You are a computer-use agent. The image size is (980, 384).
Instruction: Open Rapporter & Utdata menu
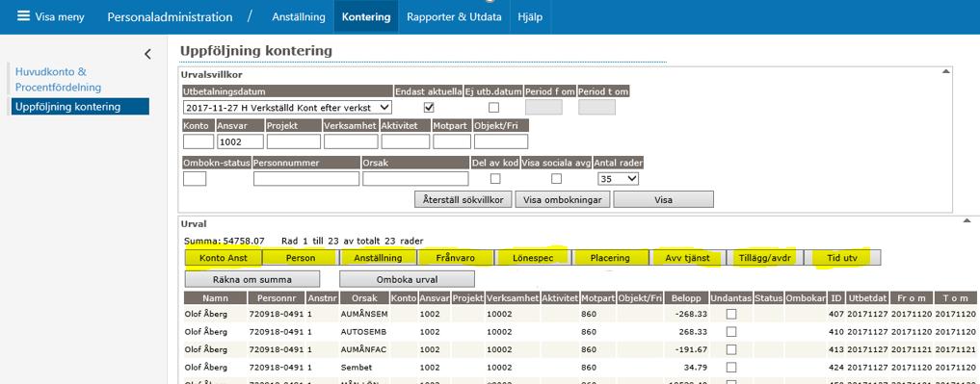click(455, 17)
